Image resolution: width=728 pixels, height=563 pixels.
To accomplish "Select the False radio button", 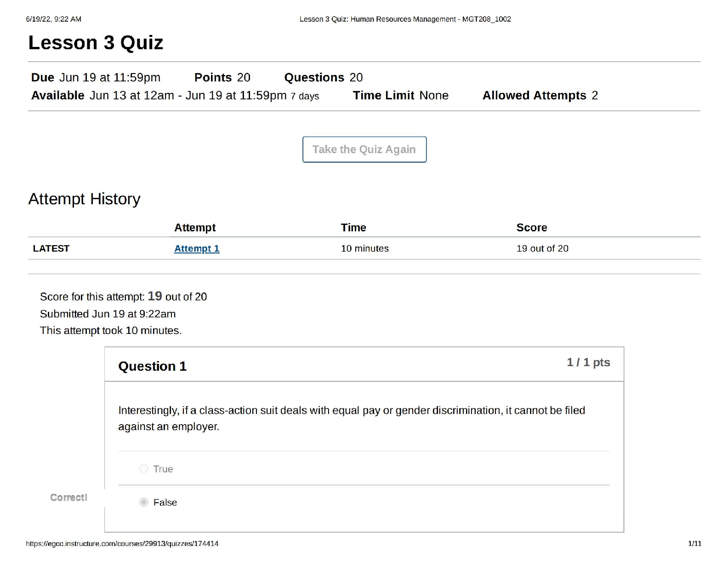I will pos(144,502).
